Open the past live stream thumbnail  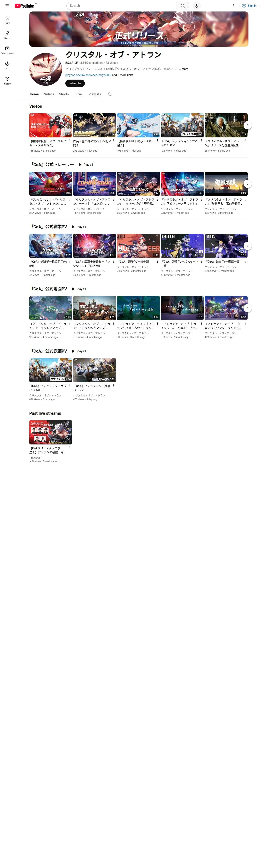point(51,432)
